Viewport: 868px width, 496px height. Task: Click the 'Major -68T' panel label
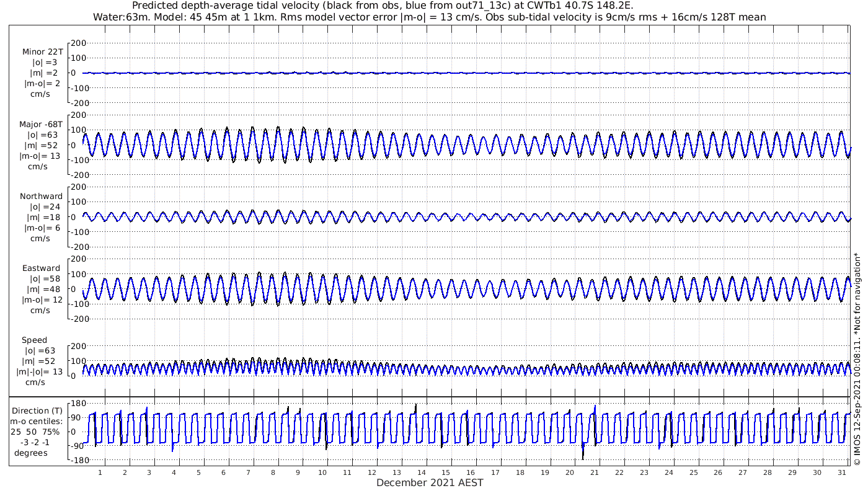tap(41, 125)
